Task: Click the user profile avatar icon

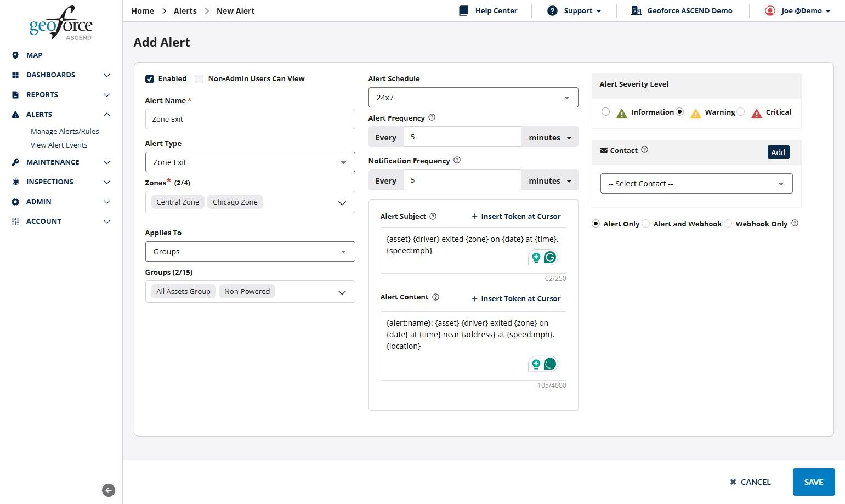Action: (770, 11)
